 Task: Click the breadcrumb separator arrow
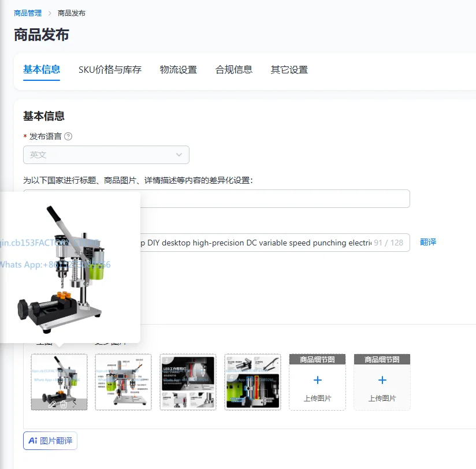tap(50, 13)
